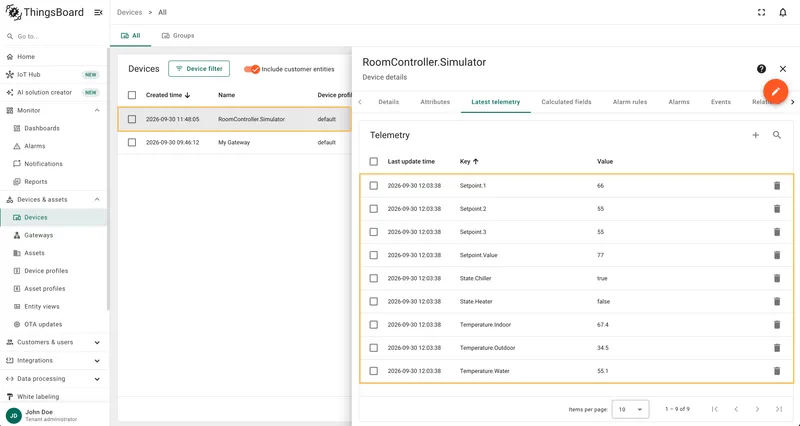
Task: Open the Alarm rules tab
Action: pos(630,102)
